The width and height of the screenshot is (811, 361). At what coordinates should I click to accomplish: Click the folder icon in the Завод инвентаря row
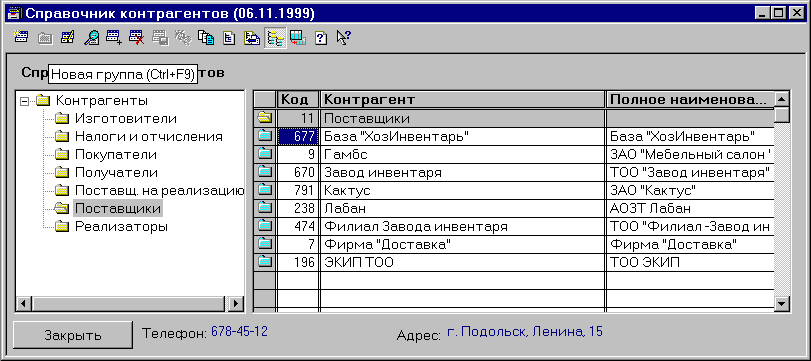click(x=265, y=172)
